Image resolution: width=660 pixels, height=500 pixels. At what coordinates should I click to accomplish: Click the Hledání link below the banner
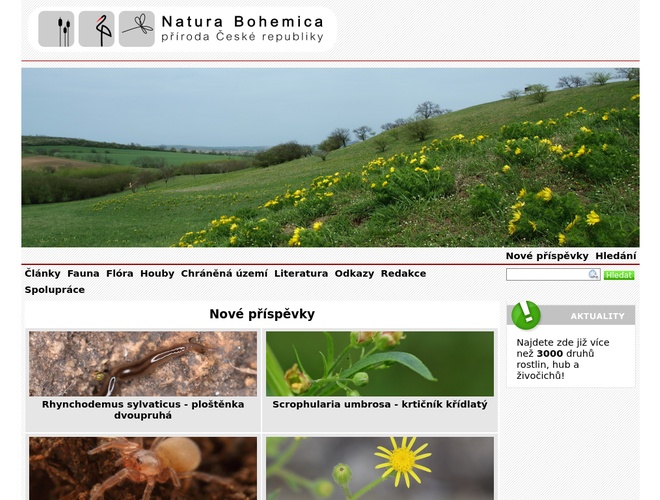(616, 256)
